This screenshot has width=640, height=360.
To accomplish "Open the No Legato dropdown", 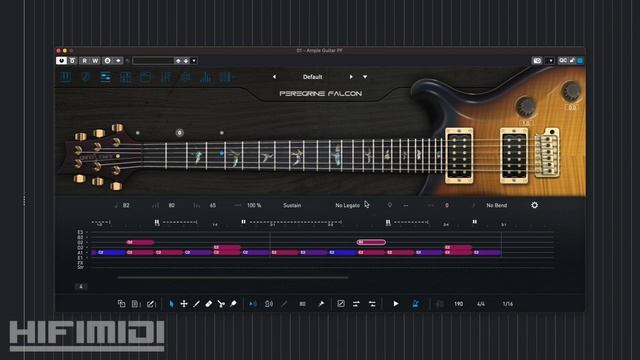I will pos(347,205).
